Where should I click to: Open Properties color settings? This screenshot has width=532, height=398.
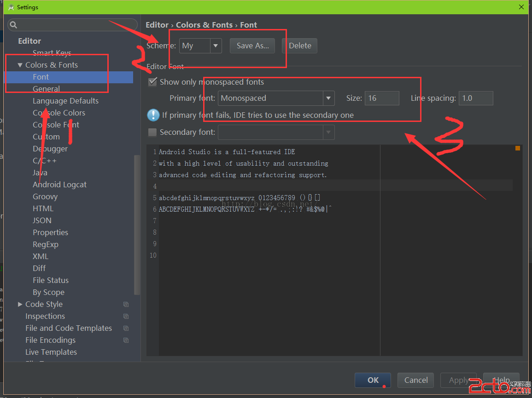pos(50,232)
